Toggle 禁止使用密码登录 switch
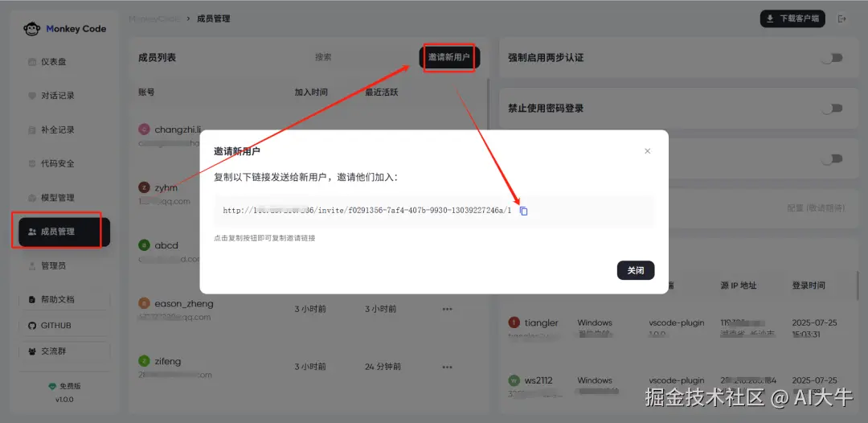The width and height of the screenshot is (868, 423). [832, 109]
